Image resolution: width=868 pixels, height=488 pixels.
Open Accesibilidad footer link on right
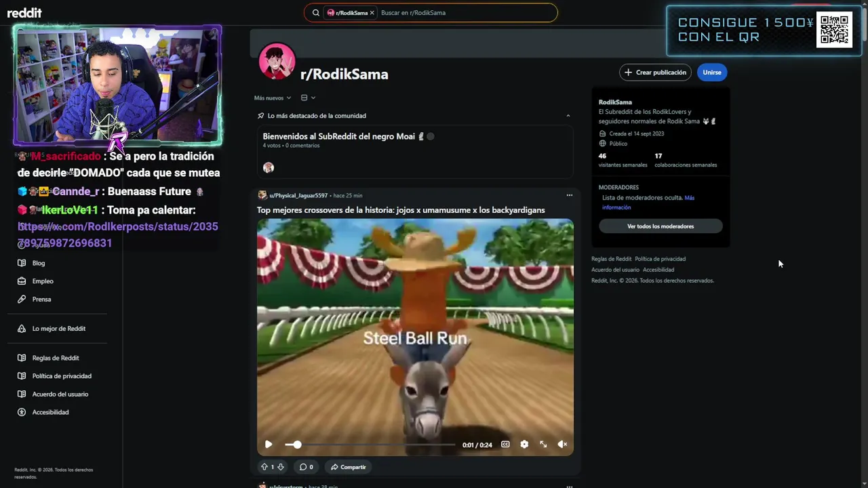point(658,270)
